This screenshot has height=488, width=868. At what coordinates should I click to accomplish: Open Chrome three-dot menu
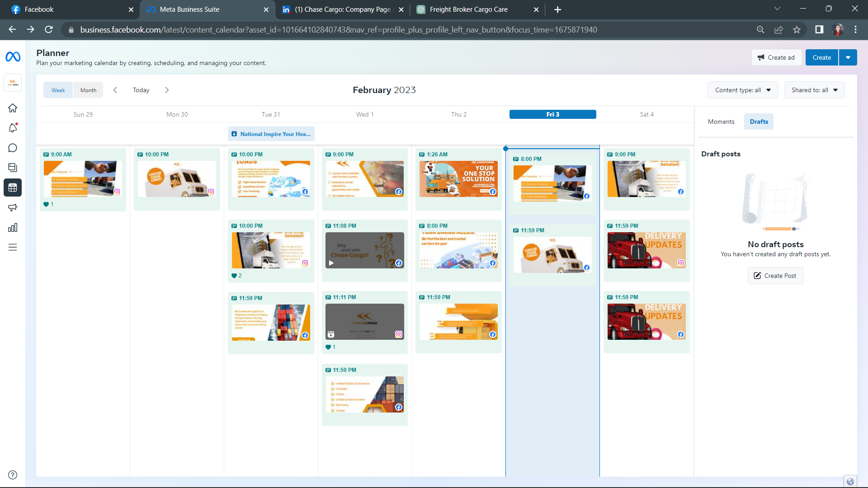click(x=855, y=29)
